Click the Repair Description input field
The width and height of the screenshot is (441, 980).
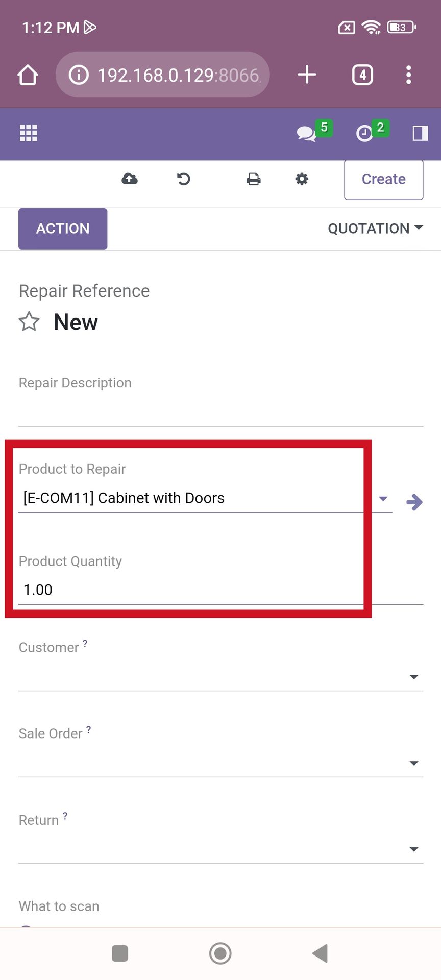pos(221,411)
